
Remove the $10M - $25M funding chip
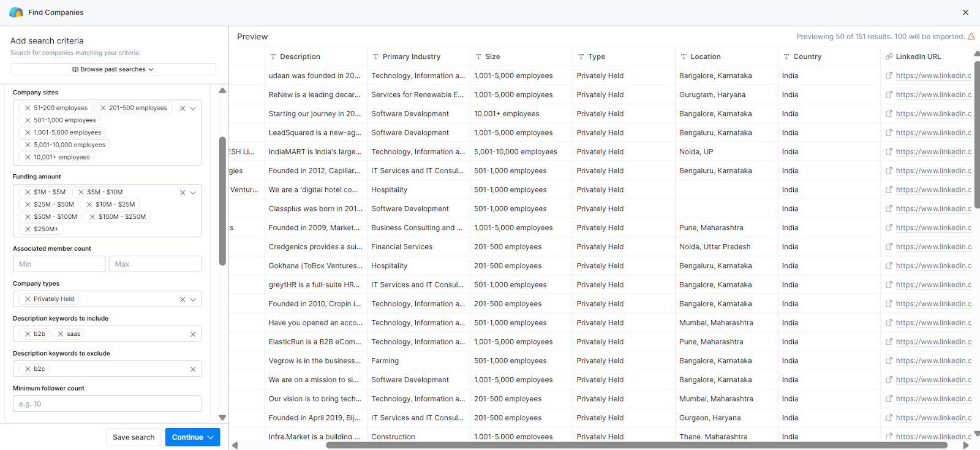(x=89, y=204)
